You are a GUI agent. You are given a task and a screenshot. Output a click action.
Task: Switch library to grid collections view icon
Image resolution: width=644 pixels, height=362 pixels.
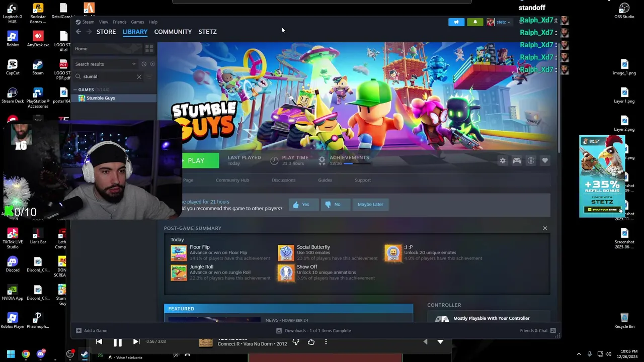149,49
